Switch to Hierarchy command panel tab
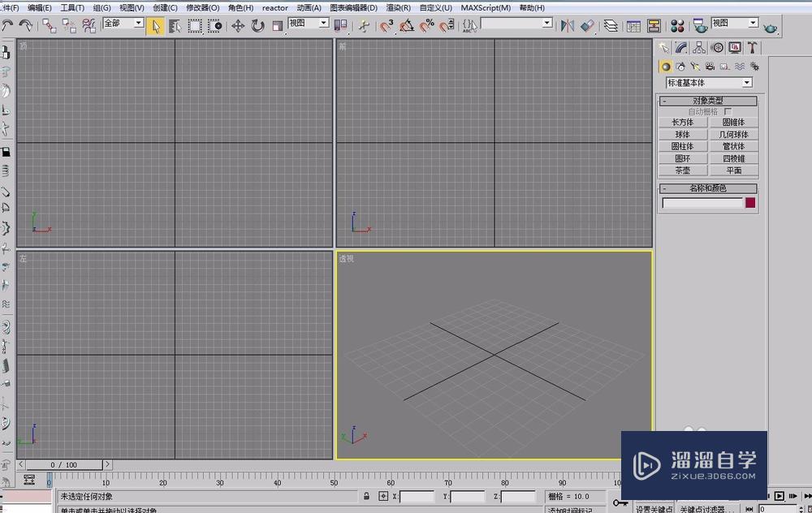This screenshot has width=812, height=513. [x=699, y=48]
